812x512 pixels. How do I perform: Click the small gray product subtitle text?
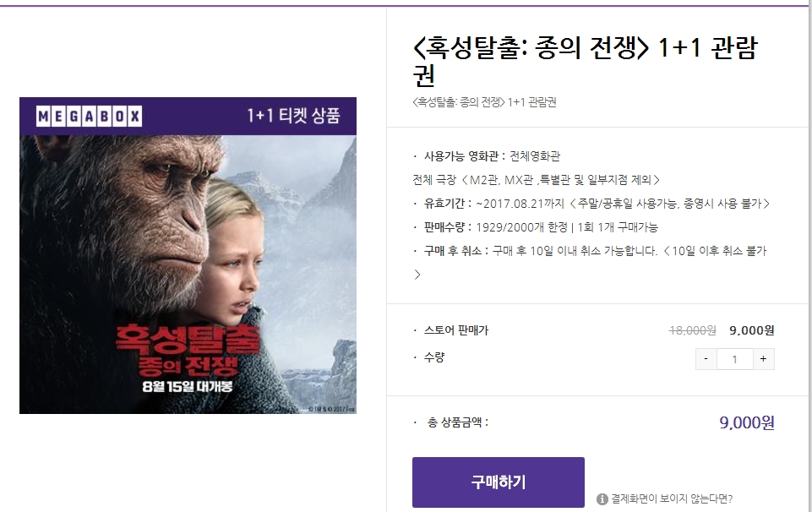pos(484,102)
